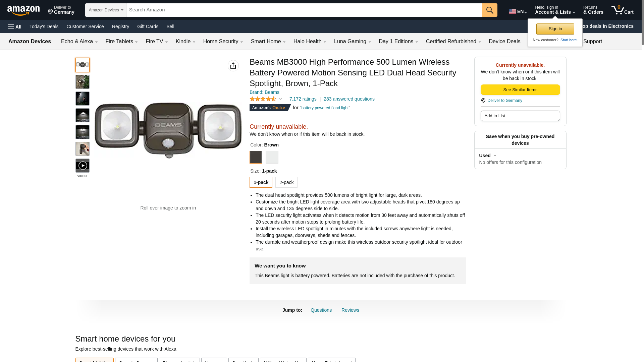This screenshot has height=362, width=644.
Task: Select the 2-pack size option
Action: 286,182
